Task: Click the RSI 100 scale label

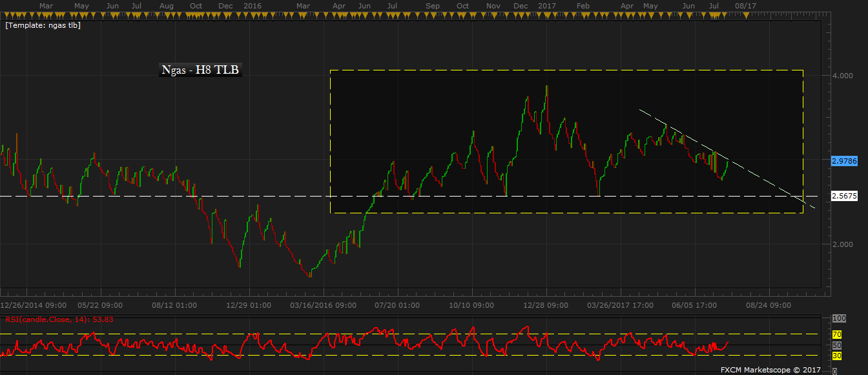Action: [838, 319]
